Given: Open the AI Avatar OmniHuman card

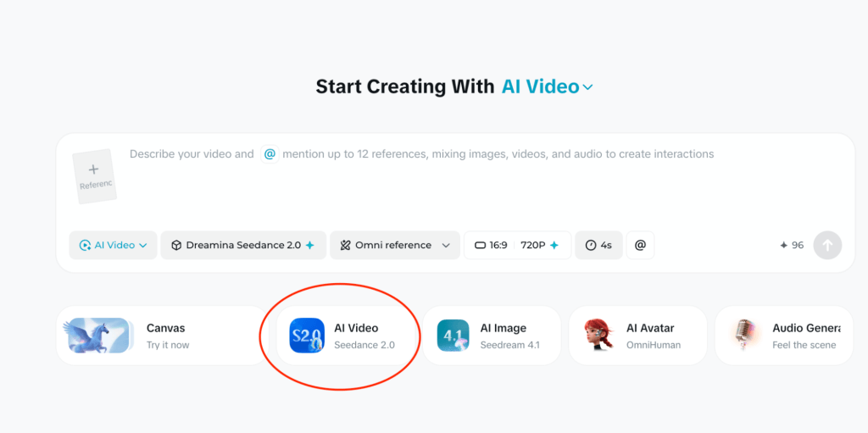Looking at the screenshot, I should click(637, 336).
